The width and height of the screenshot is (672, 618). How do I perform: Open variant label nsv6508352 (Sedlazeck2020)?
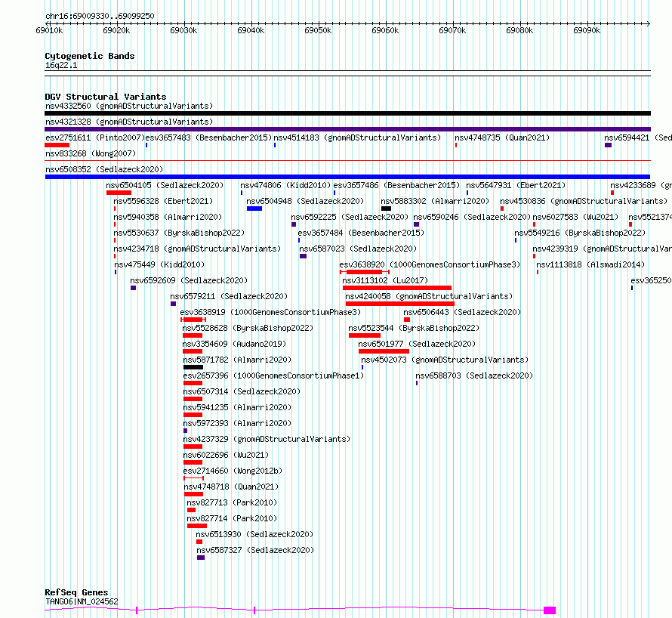click(x=104, y=169)
